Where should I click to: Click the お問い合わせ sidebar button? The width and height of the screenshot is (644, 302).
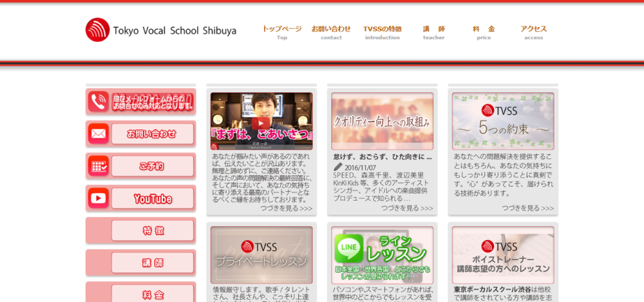[153, 133]
